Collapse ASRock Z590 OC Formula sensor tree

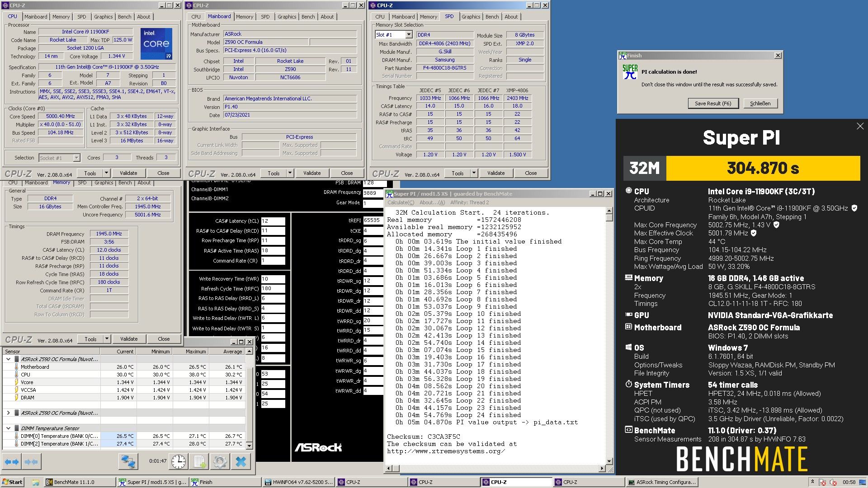coord(8,359)
